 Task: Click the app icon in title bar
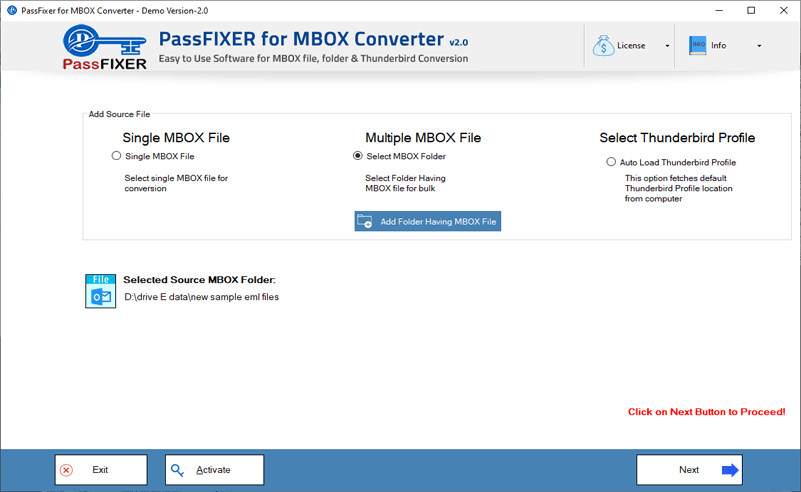click(12, 10)
